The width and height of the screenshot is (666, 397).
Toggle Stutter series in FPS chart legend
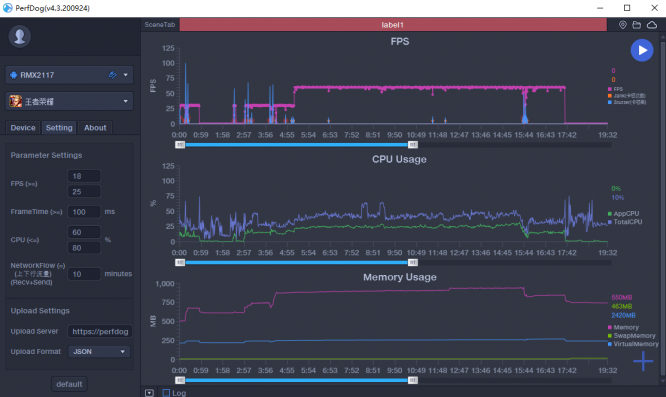(x=627, y=102)
